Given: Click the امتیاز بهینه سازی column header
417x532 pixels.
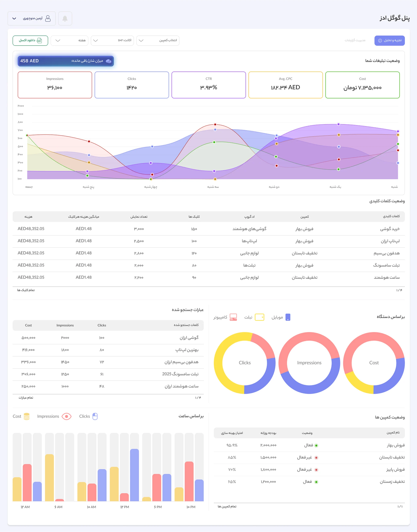Looking at the screenshot, I should [x=232, y=433].
